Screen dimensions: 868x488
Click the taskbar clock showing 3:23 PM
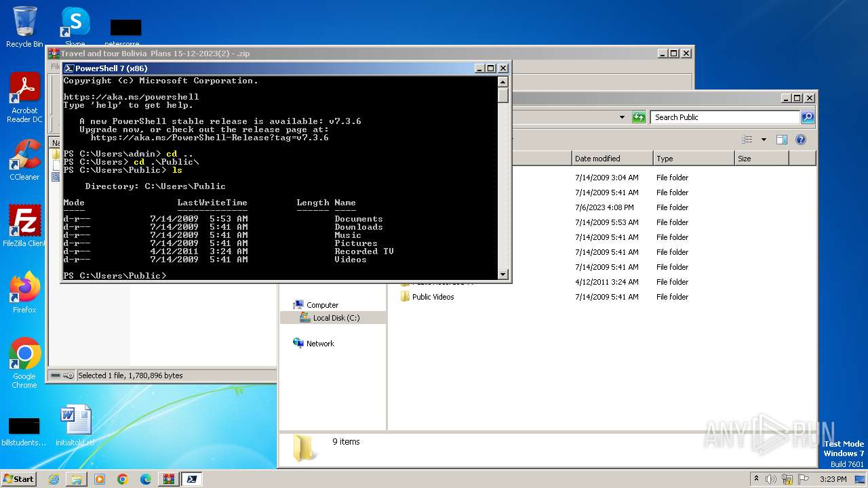[833, 479]
